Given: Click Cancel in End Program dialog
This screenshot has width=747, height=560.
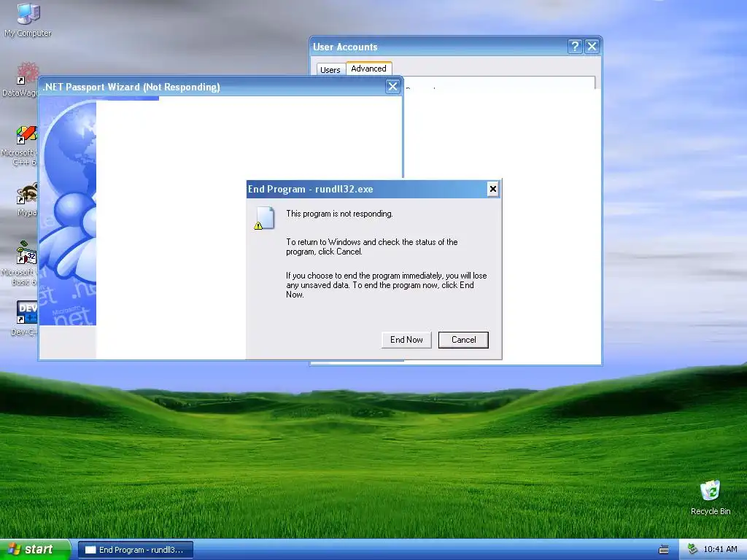Looking at the screenshot, I should pos(463,340).
